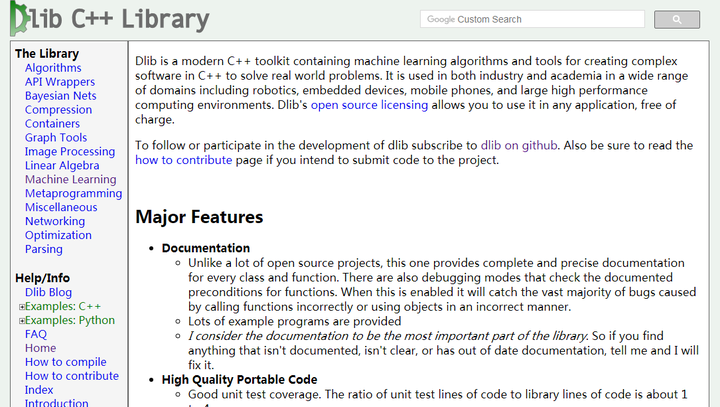This screenshot has width=720, height=407.
Task: Click the magnifier search button
Action: [676, 20]
